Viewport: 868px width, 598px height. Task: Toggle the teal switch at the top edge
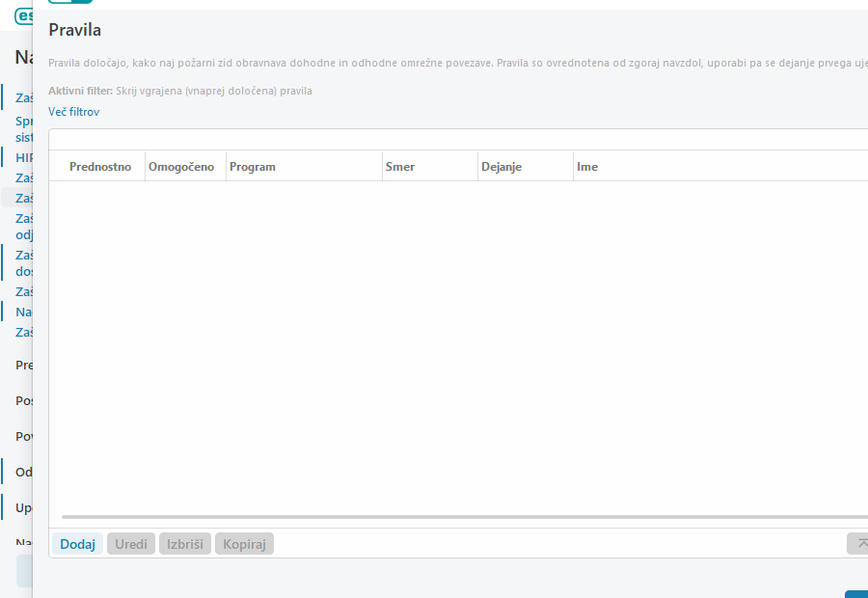pos(70,2)
